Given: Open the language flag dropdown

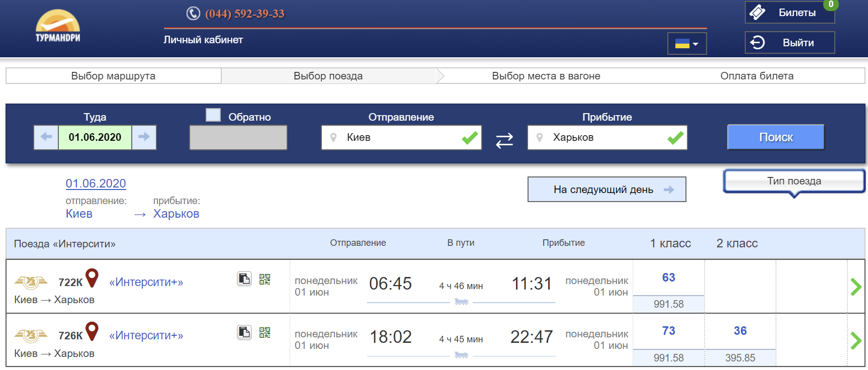Looking at the screenshot, I should [x=687, y=44].
